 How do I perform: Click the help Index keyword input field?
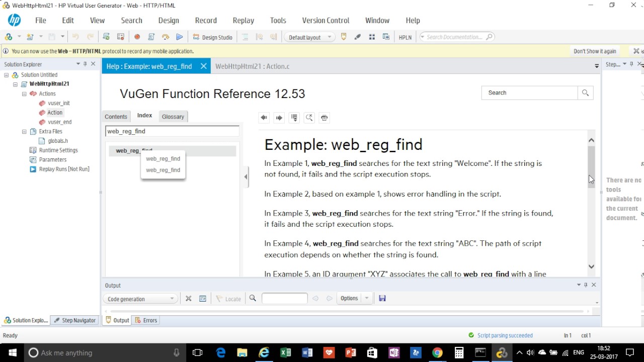pyautogui.click(x=172, y=131)
